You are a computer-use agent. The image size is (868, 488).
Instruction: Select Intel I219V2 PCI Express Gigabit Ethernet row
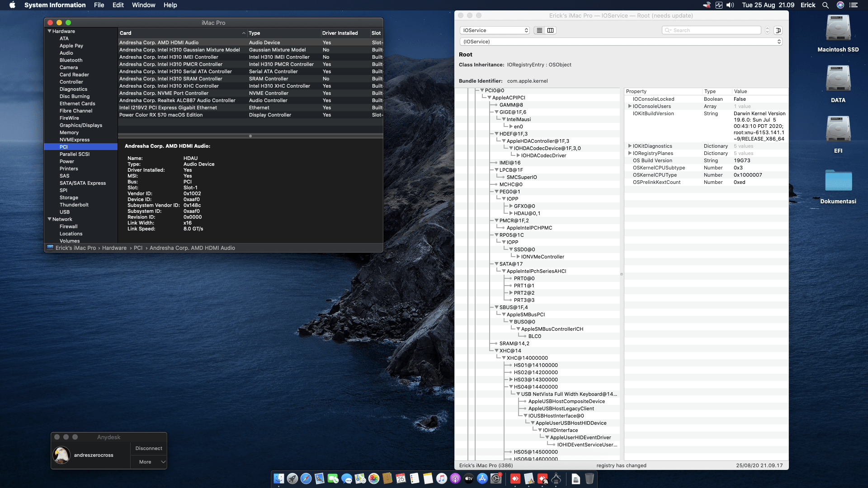coord(250,108)
